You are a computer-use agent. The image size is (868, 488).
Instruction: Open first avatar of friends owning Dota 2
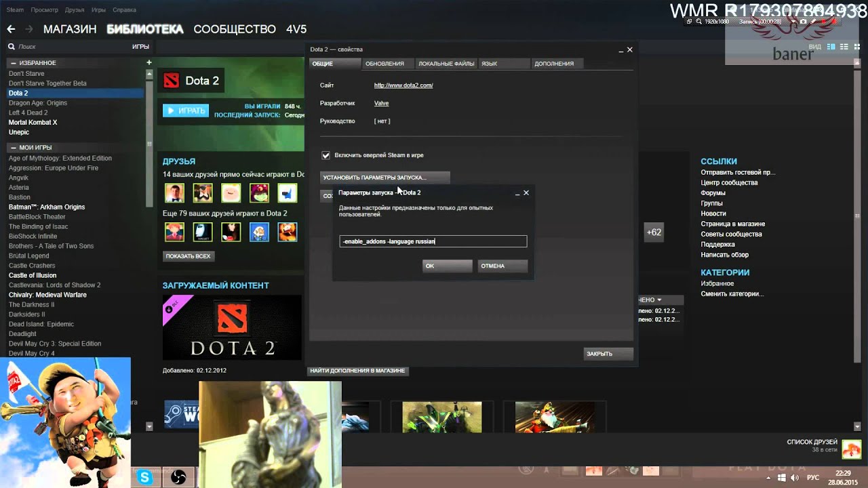tap(174, 232)
